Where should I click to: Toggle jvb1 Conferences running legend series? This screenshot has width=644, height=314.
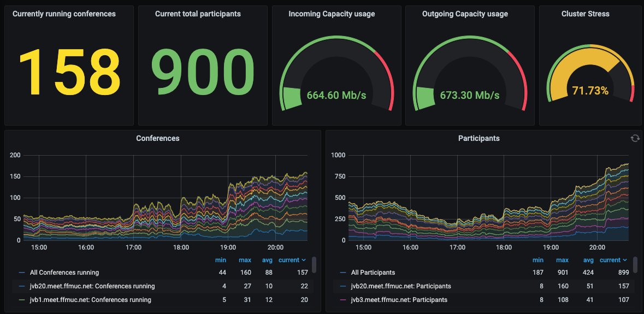(90, 300)
